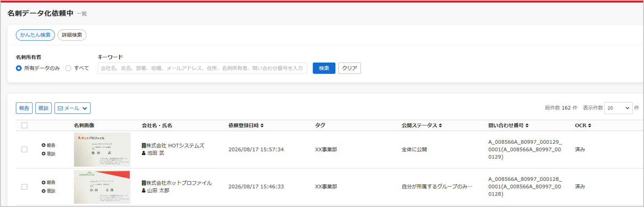Screen dimensions: 644x207
Task: Select the 所有データのみ radio button
Action: [x=19, y=68]
